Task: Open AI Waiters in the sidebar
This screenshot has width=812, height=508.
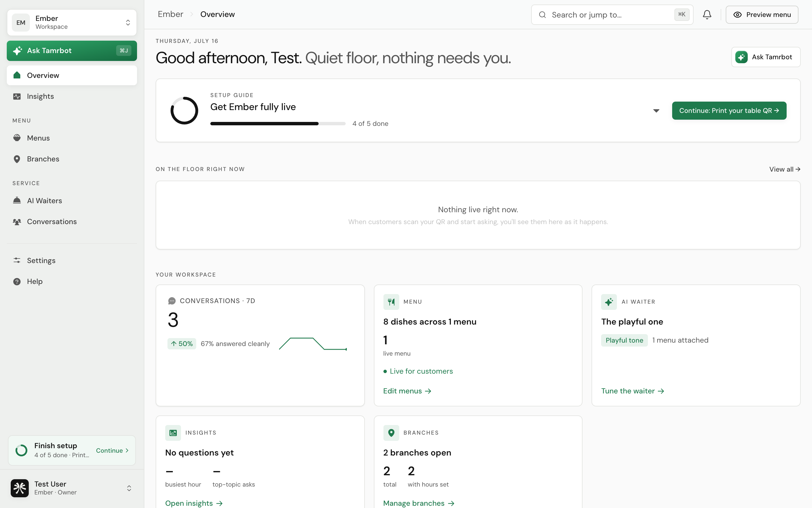Action: (71, 201)
